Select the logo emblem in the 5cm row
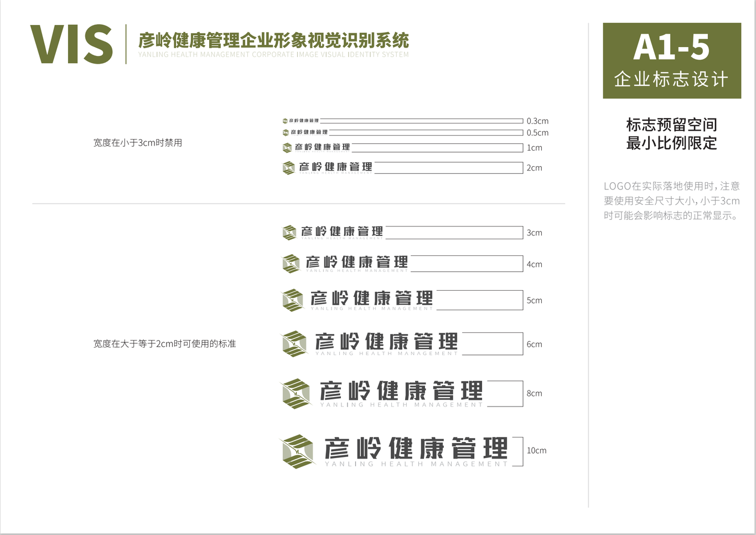The image size is (756, 535). click(293, 300)
